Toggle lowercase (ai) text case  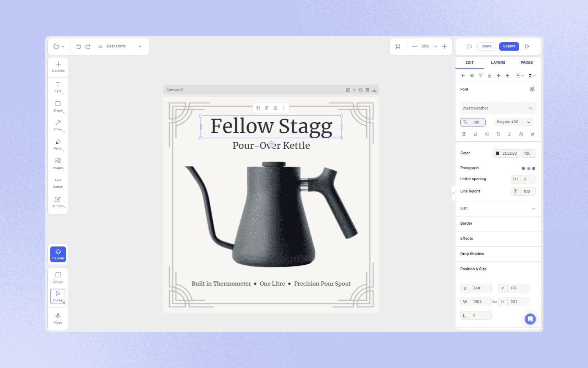[532, 134]
